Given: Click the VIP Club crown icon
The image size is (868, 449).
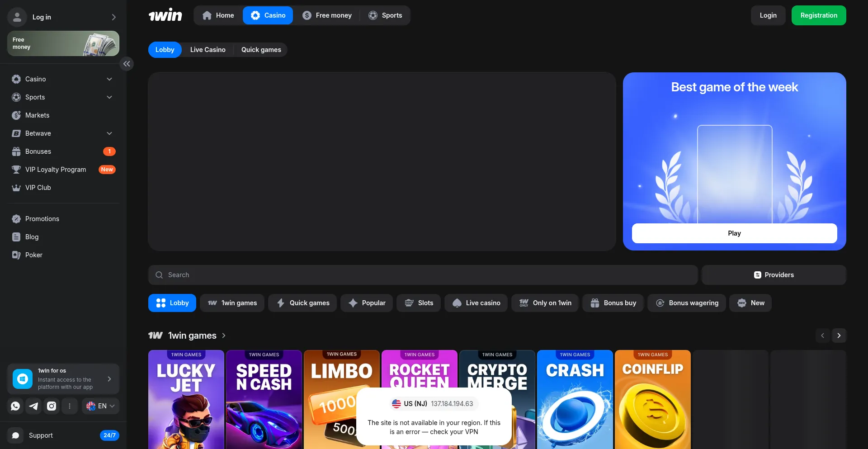Looking at the screenshot, I should click(16, 188).
